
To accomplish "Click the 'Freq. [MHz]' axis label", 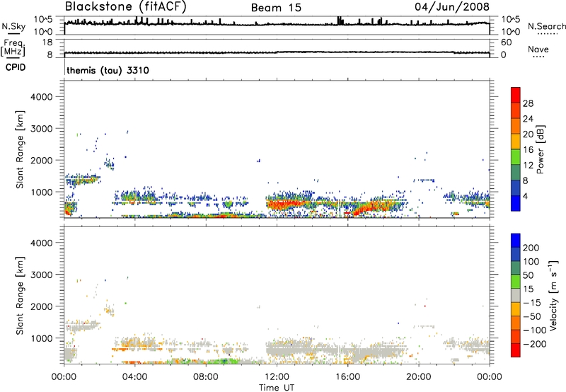I will click(x=13, y=47).
